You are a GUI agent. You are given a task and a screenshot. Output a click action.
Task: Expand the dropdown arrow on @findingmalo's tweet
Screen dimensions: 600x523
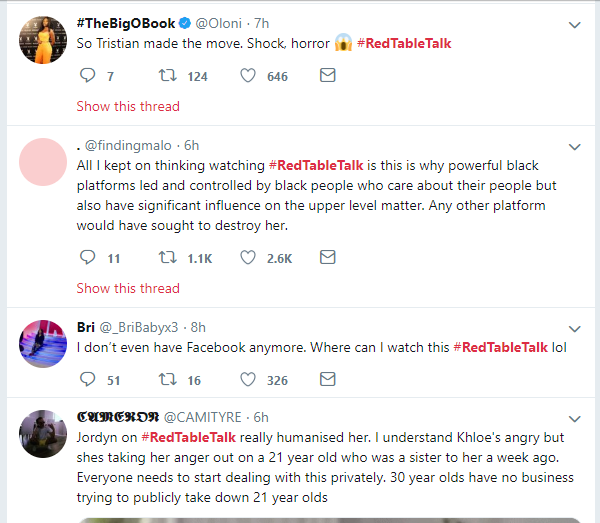tap(575, 144)
